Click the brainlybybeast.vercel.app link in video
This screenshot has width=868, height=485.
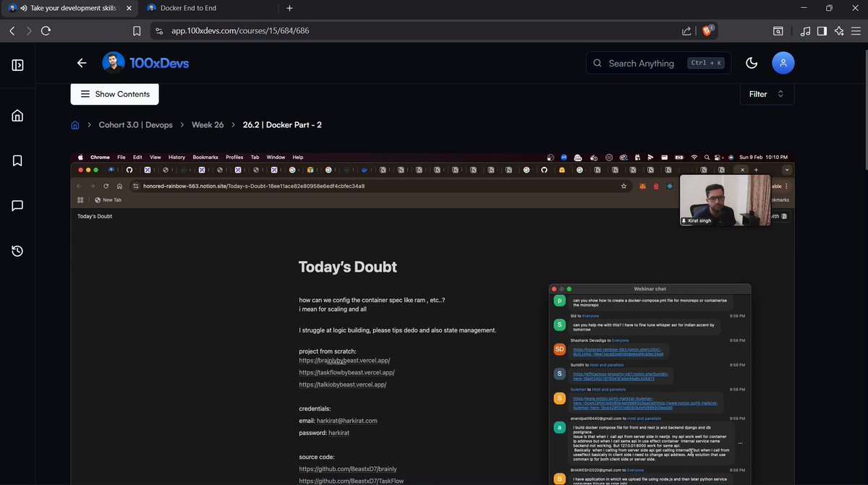[x=344, y=360]
